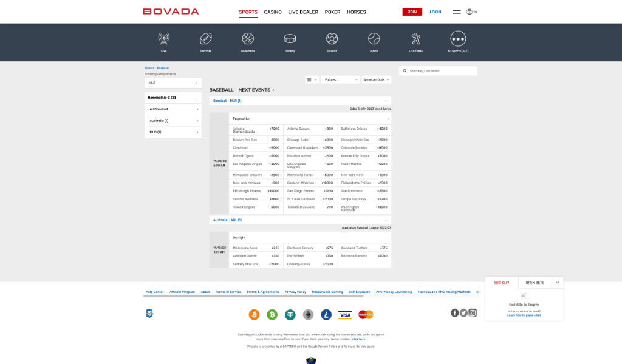
Task: Click the green Bitcoin Cash icon
Action: (x=272, y=314)
